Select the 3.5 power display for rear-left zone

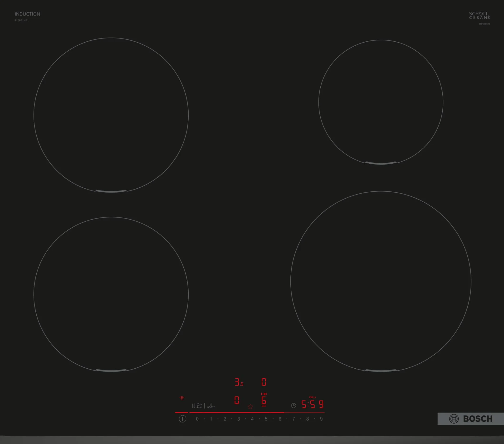[239, 382]
